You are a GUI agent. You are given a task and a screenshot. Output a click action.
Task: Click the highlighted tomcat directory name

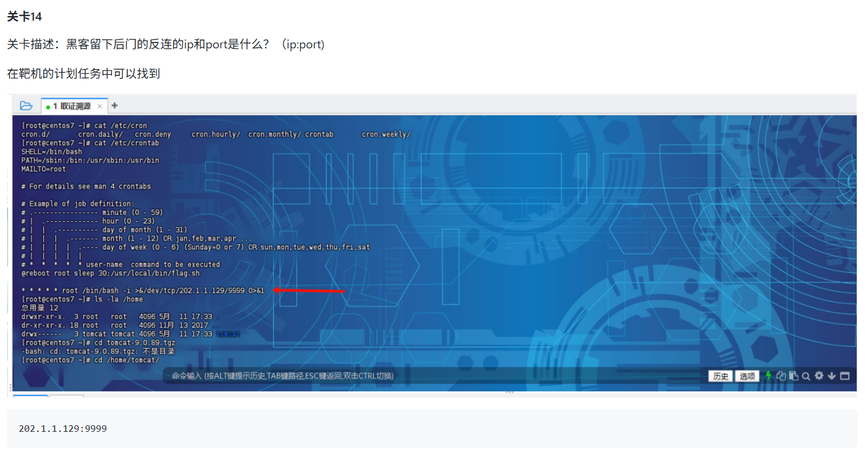(x=229, y=334)
